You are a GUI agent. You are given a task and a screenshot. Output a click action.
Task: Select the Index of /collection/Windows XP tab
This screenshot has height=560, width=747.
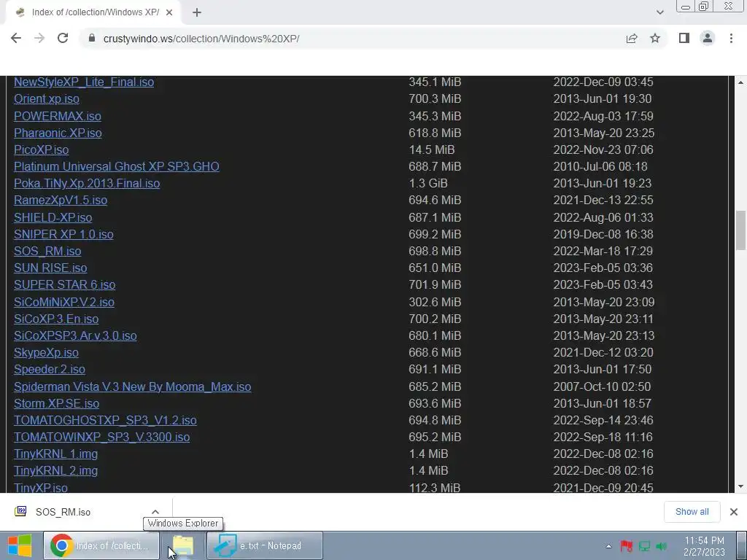pyautogui.click(x=94, y=12)
